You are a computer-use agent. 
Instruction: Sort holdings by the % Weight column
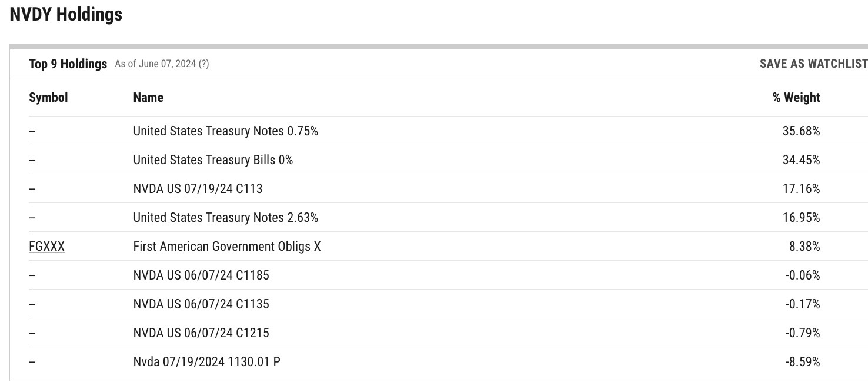[x=796, y=97]
